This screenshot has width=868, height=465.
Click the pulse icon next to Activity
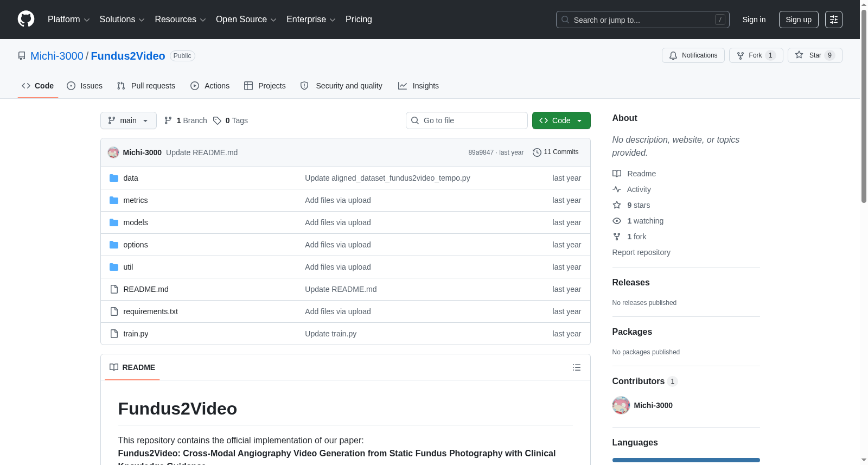coord(617,189)
